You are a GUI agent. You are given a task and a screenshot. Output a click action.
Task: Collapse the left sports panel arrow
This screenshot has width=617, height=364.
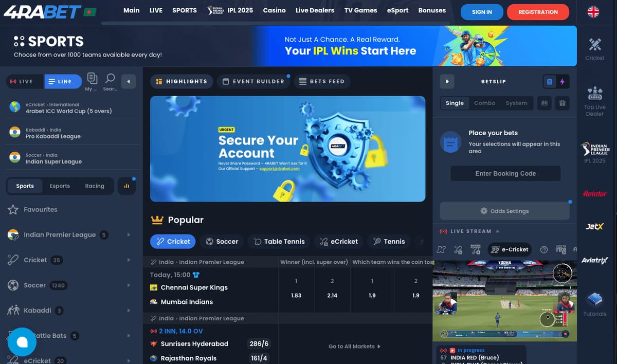pos(129,81)
